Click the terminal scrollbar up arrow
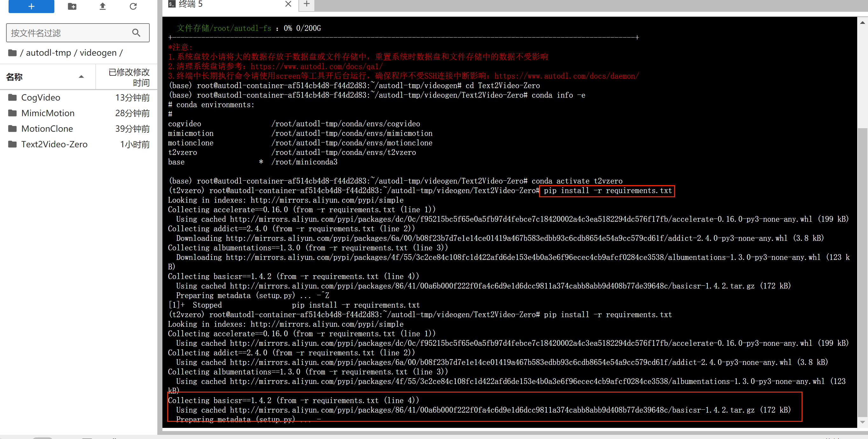868x439 pixels. click(862, 23)
